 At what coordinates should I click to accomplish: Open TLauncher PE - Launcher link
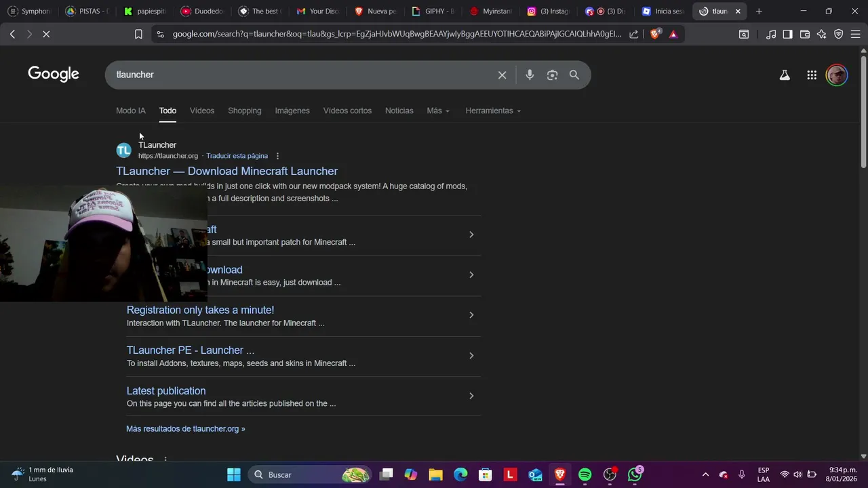(190, 350)
